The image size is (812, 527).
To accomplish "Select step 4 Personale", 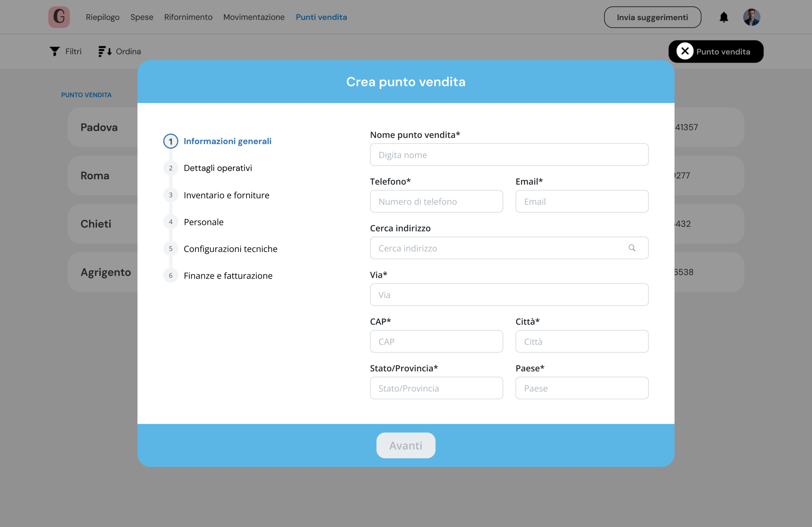I will 203,222.
